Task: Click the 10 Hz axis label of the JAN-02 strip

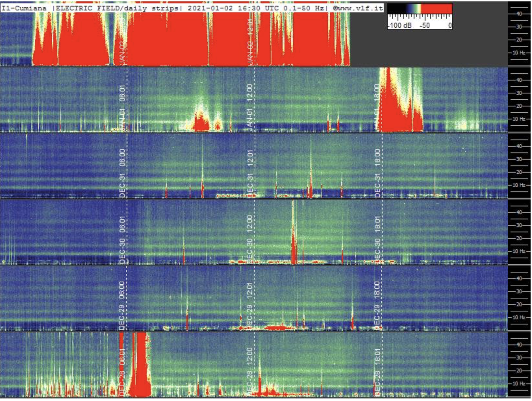Action: click(519, 53)
